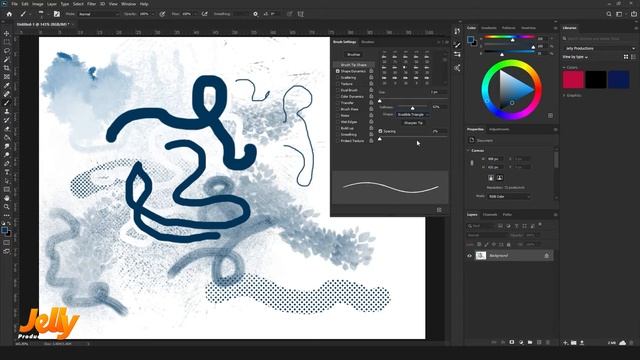Screen dimensions: 640x360
Task: Expand the Graphics section in Libraries
Action: pos(564,96)
